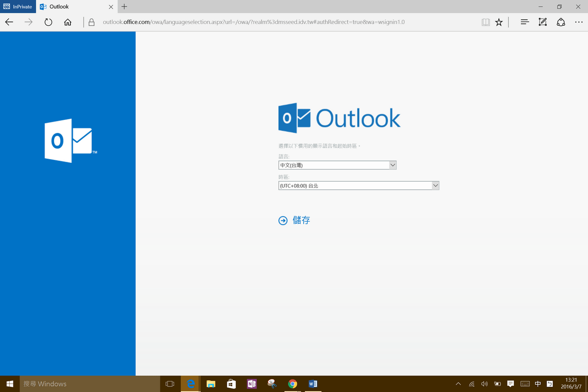
Task: Click the address bar URL
Action: 254,22
